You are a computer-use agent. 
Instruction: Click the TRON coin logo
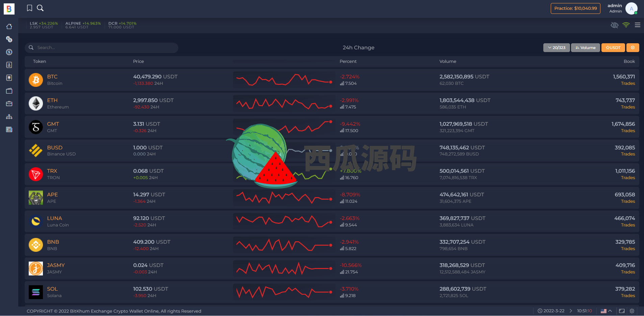tap(36, 174)
